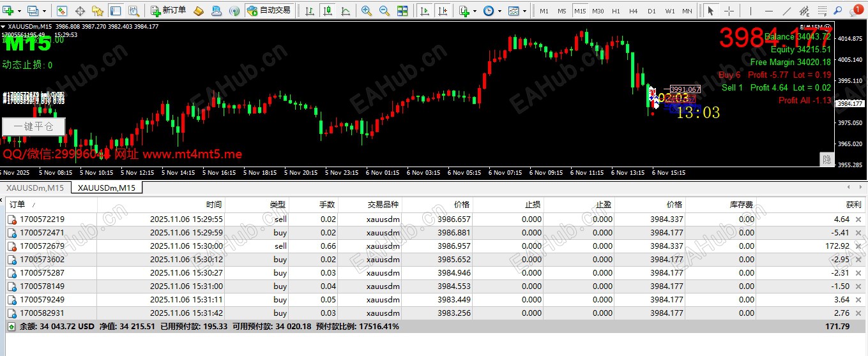Toggle the 自动交易 auto trading button
Viewport: 868px width, 356px height.
[x=268, y=11]
